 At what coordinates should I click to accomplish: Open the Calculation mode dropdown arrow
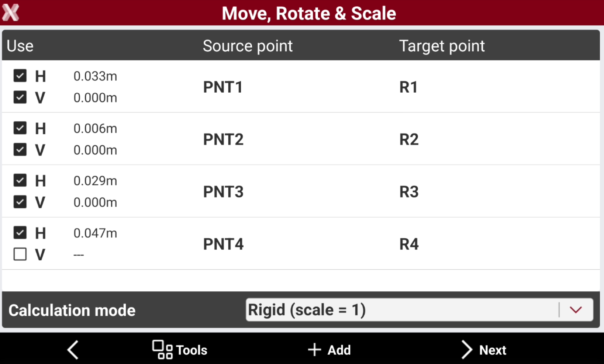click(576, 310)
